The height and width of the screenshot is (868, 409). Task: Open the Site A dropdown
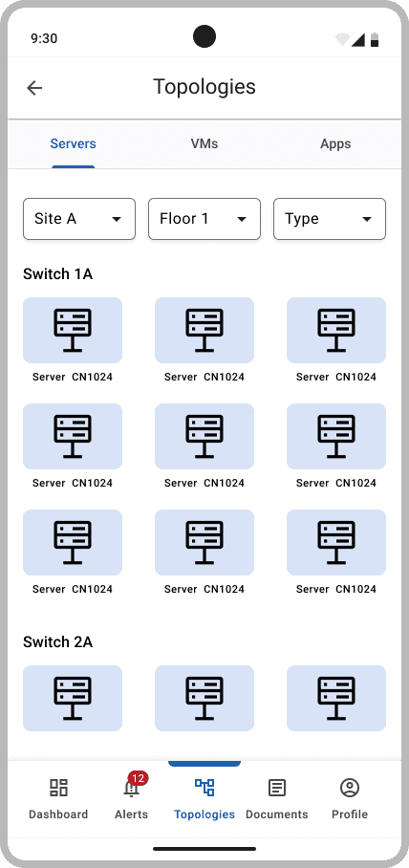pyautogui.click(x=79, y=219)
